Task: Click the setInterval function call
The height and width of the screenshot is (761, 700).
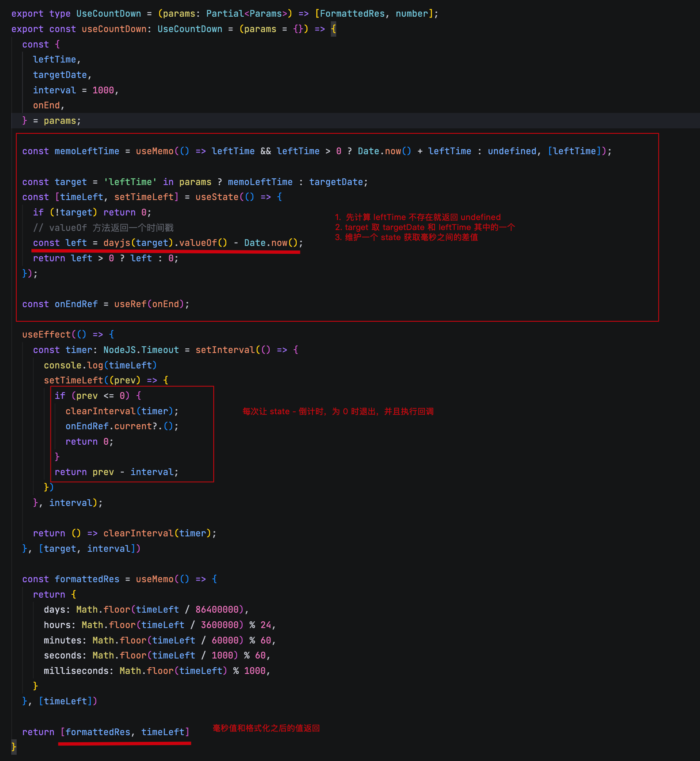Action: (x=225, y=350)
